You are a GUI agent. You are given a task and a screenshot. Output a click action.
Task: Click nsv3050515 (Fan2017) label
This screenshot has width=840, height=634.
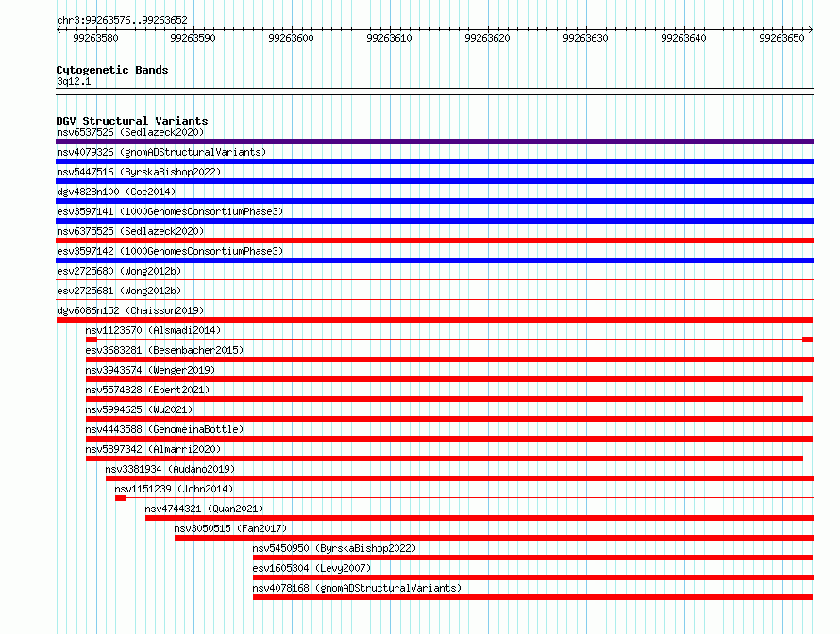click(230, 528)
